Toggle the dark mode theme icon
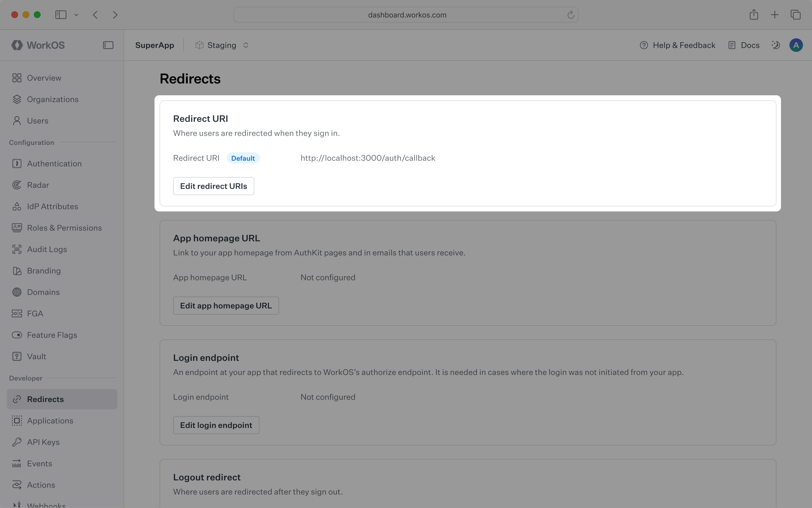The width and height of the screenshot is (812, 508). pos(775,45)
